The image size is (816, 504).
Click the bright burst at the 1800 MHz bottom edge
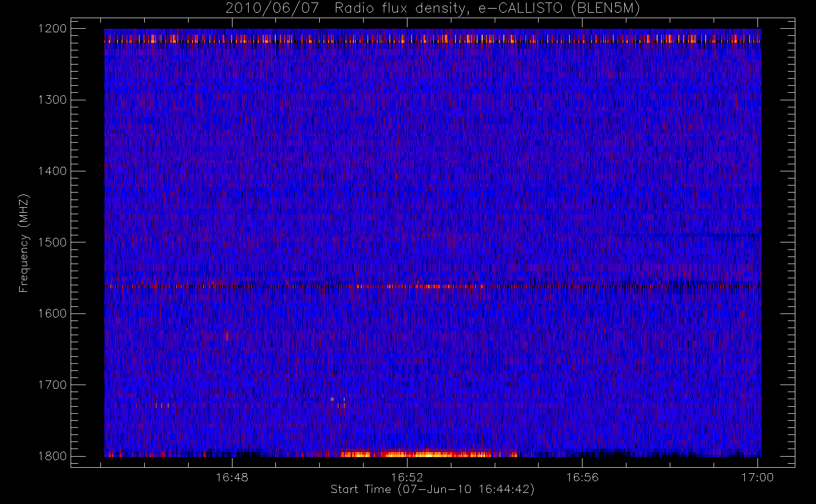(429, 453)
